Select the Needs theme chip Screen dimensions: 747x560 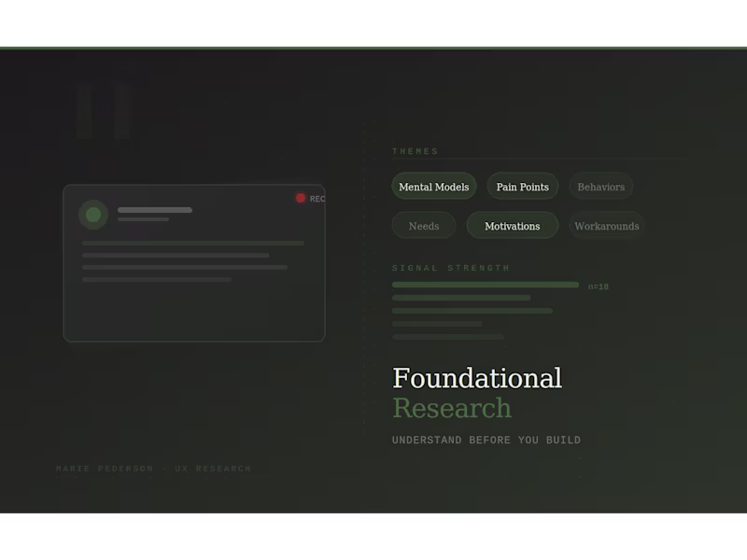(423, 226)
